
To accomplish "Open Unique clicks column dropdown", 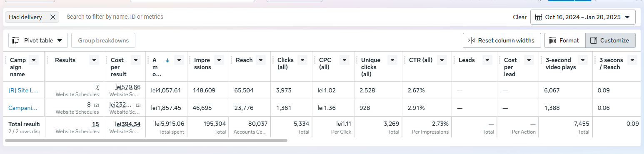I will [x=392, y=60].
